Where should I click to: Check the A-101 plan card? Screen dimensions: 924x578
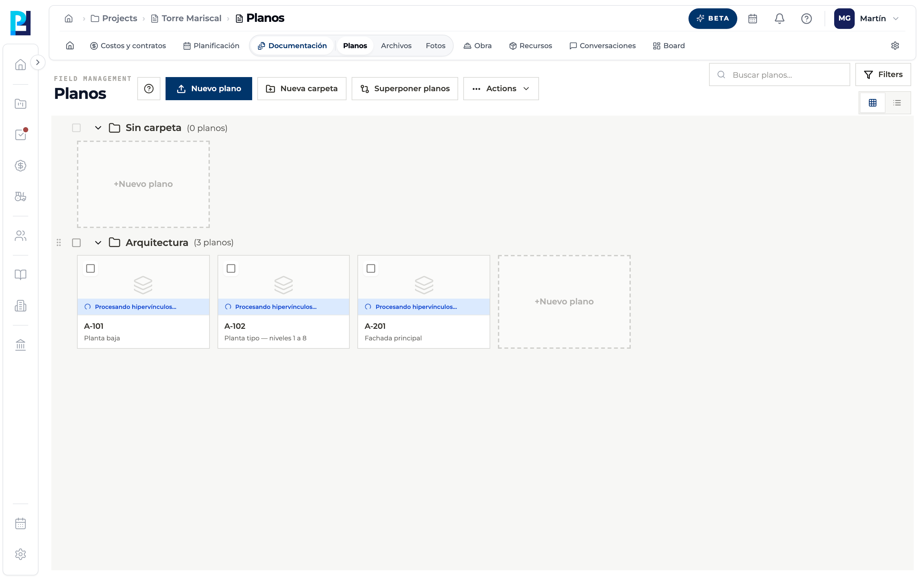pyautogui.click(x=90, y=268)
